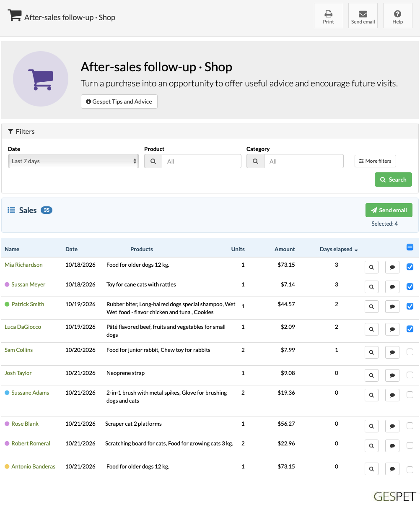Screen dimensions: 420x510
Task: Sort by Amount column header
Action: [285, 249]
